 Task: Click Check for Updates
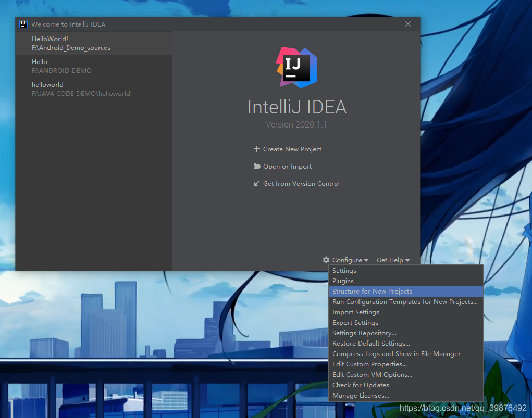361,385
